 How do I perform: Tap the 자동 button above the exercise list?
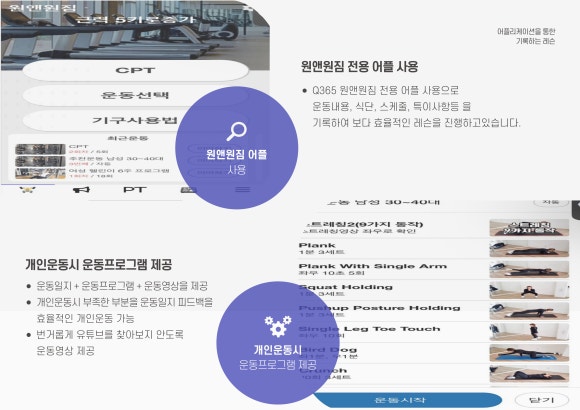click(551, 202)
